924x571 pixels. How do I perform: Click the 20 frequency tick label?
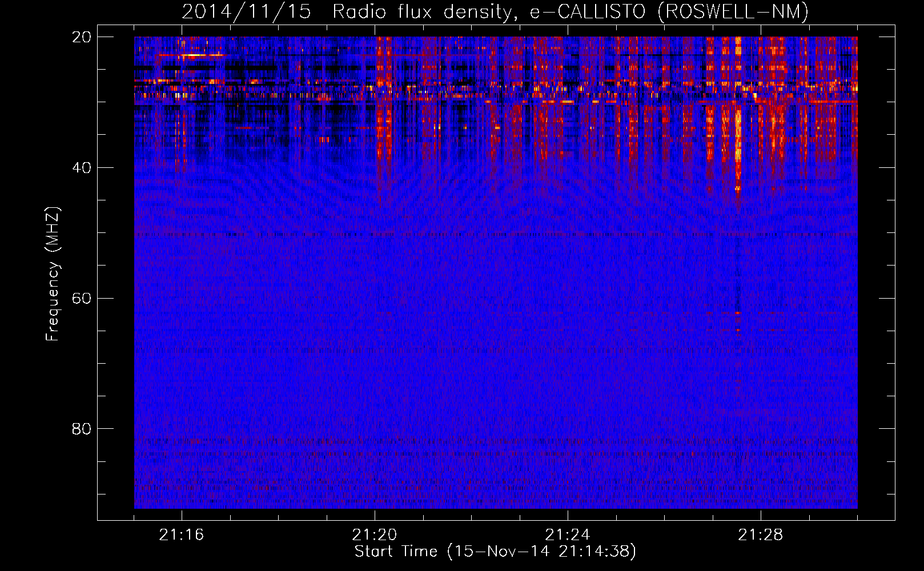[82, 37]
